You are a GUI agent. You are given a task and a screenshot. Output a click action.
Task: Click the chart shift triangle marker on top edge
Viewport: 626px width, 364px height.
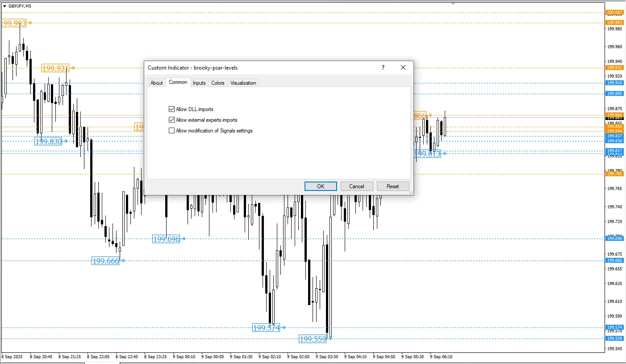click(454, 4)
